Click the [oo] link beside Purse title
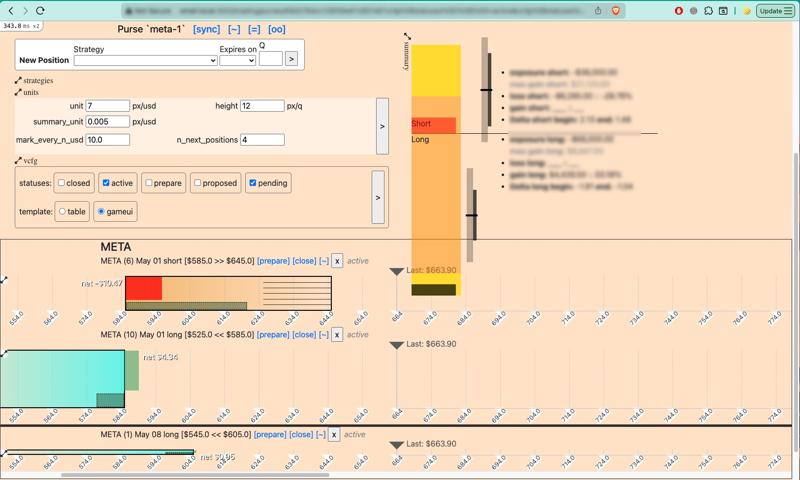 tap(277, 29)
